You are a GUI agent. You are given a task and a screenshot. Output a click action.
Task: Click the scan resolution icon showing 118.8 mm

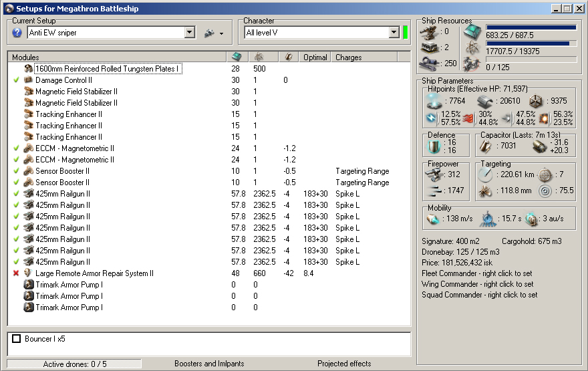pos(485,191)
